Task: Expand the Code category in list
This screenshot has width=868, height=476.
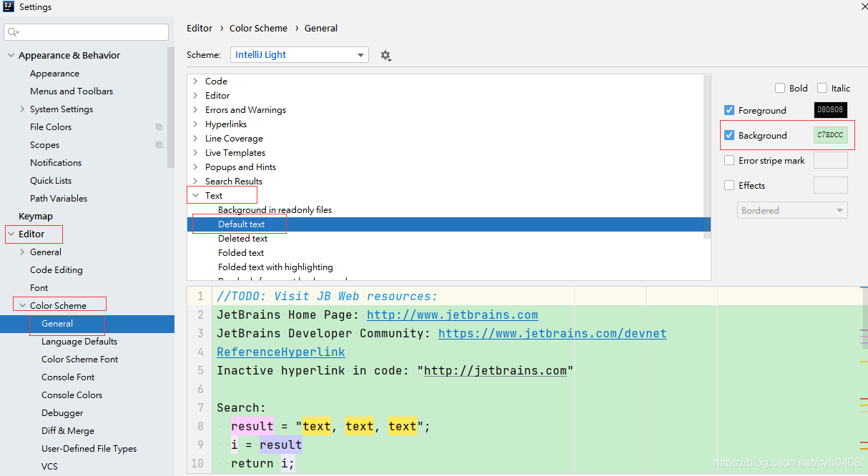Action: 195,81
